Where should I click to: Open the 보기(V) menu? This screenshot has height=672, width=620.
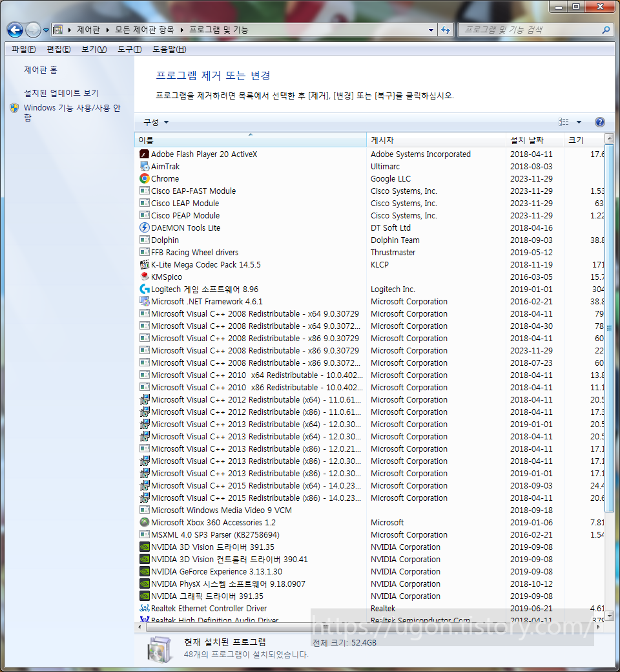coord(94,49)
